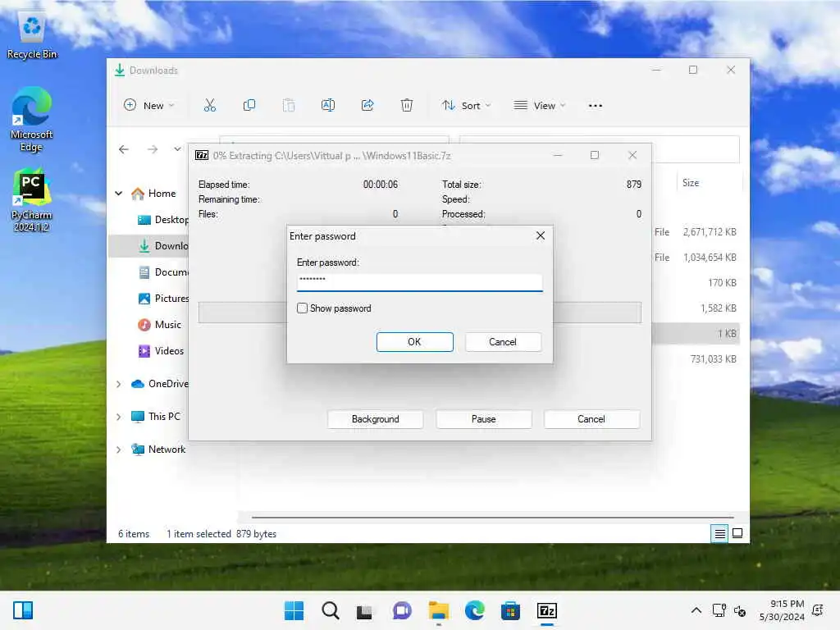Open Task View on taskbar

coord(365,610)
